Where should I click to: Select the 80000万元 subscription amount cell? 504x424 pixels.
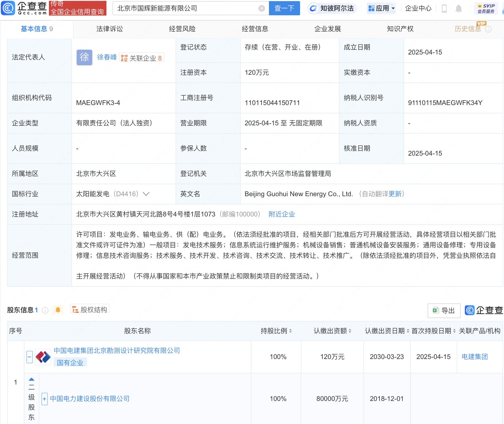tap(332, 399)
